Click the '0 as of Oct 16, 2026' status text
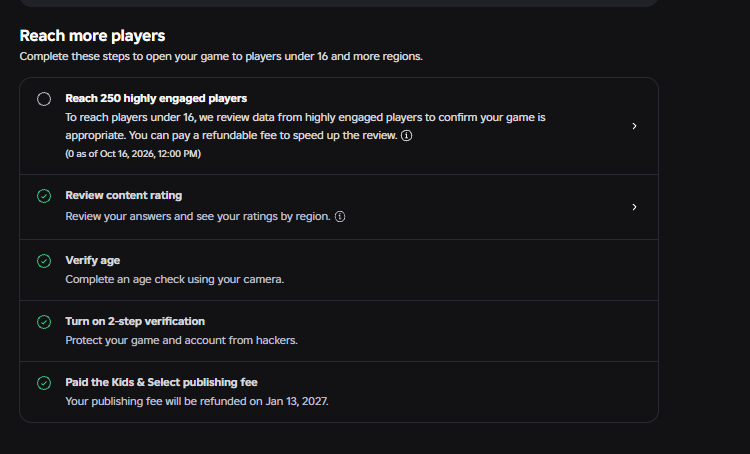Viewport: 750px width, 454px height. pos(133,154)
